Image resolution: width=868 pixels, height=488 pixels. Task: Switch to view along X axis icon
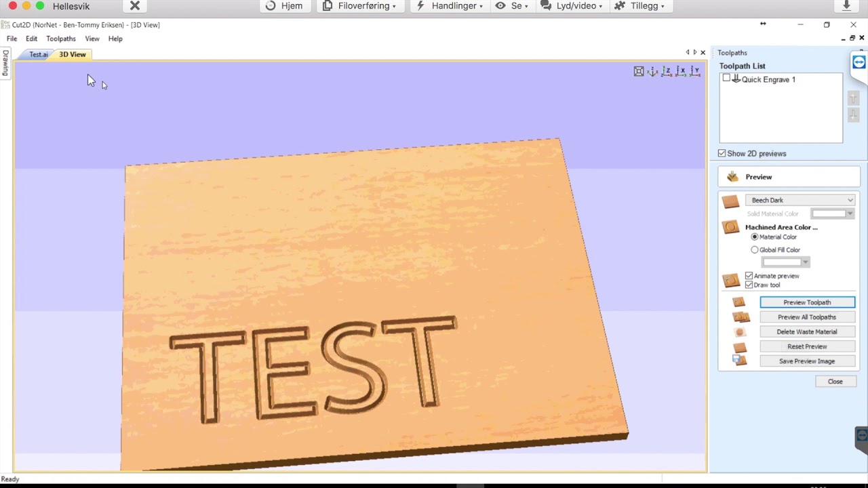pyautogui.click(x=681, y=71)
